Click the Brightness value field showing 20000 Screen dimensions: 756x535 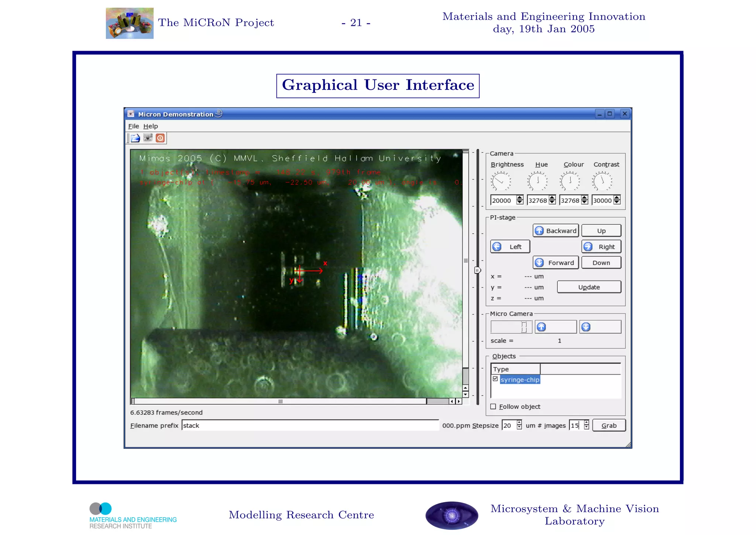503,200
